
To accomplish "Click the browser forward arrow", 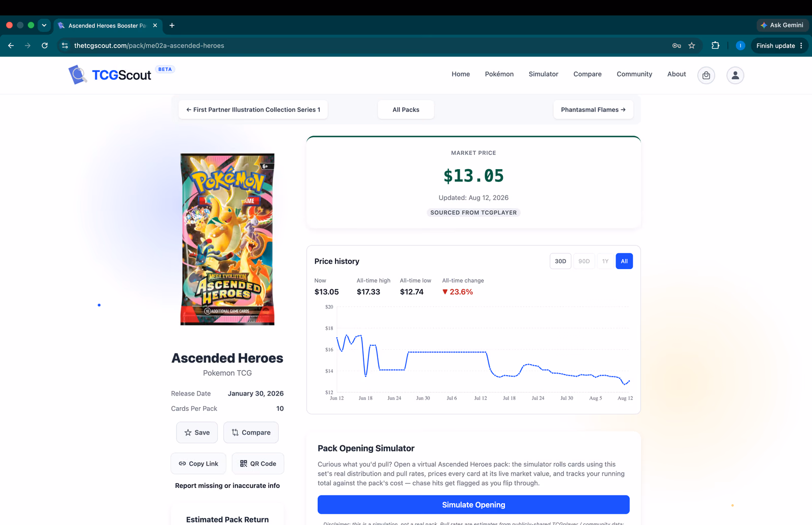I will (28, 46).
